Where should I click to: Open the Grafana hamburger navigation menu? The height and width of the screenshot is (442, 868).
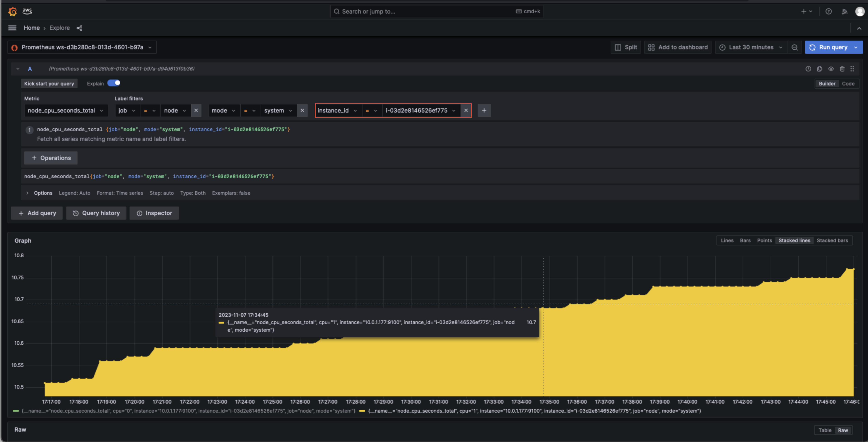12,28
